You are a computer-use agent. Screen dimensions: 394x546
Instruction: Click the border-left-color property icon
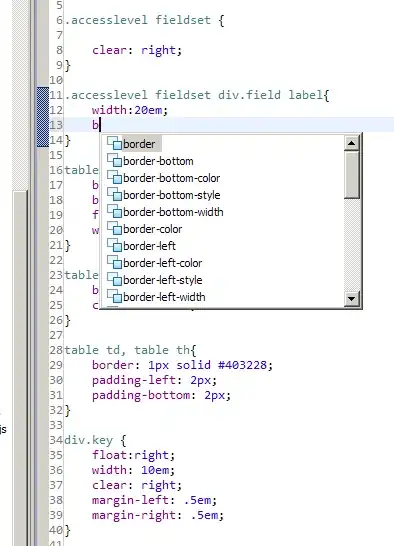coord(114,263)
